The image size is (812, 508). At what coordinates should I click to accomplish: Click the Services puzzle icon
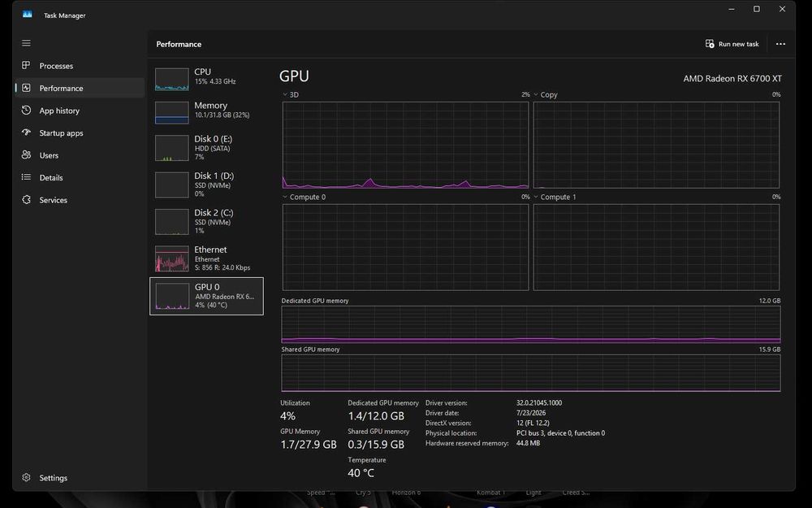point(27,200)
